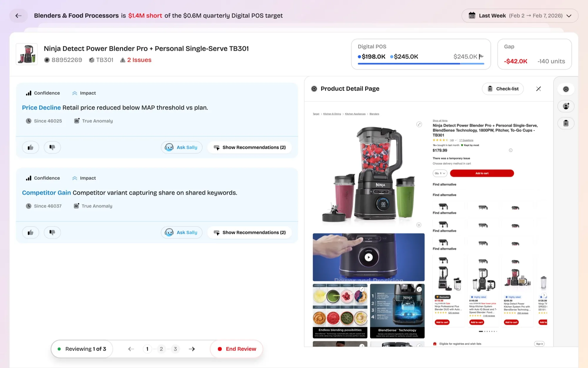Screen dimensions: 588x368
Task: Jump to review page 2
Action: pyautogui.click(x=161, y=349)
